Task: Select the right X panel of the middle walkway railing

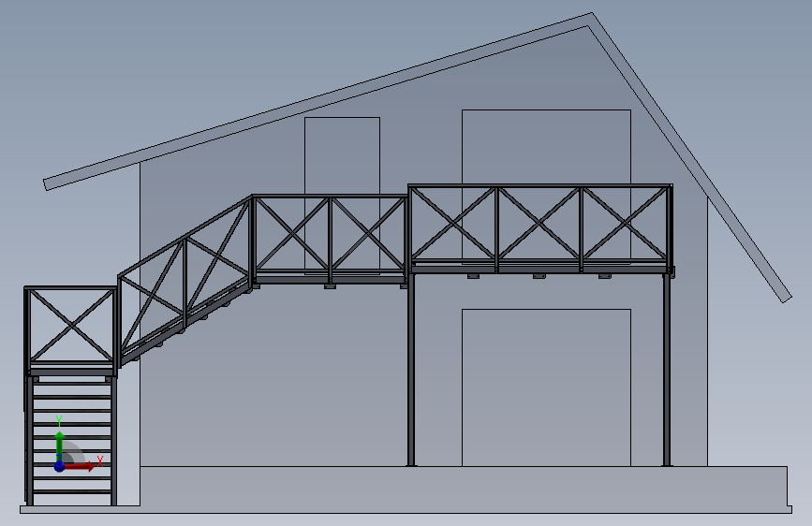Action: click(x=368, y=234)
